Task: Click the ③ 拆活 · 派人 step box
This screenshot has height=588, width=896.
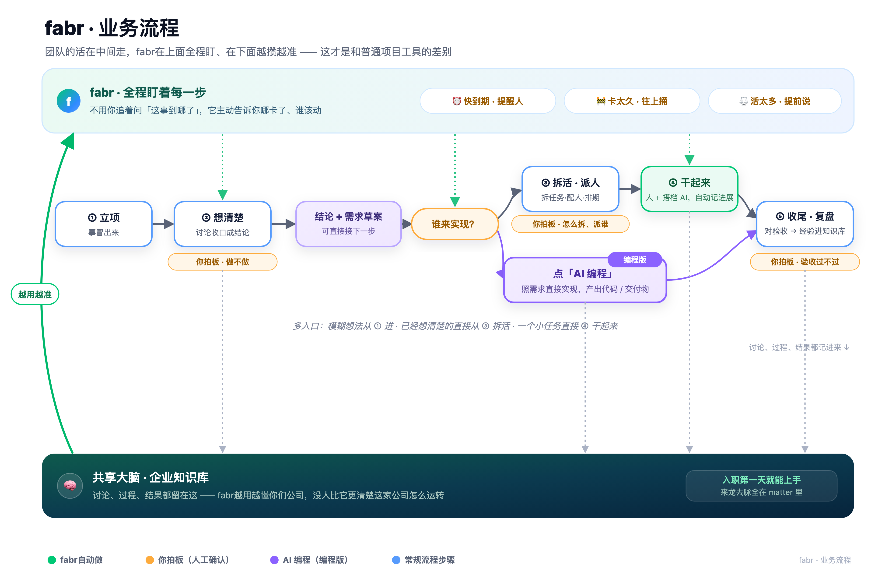Action: [570, 189]
